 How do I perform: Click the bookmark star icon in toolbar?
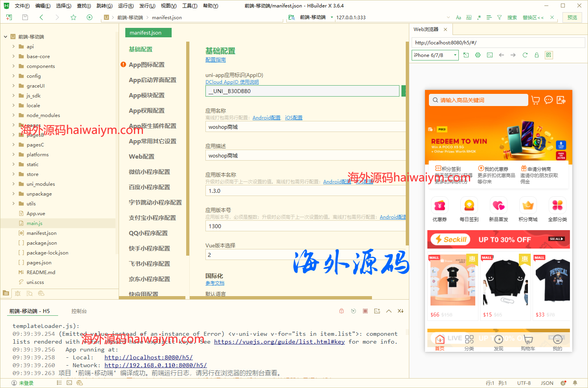(x=73, y=17)
